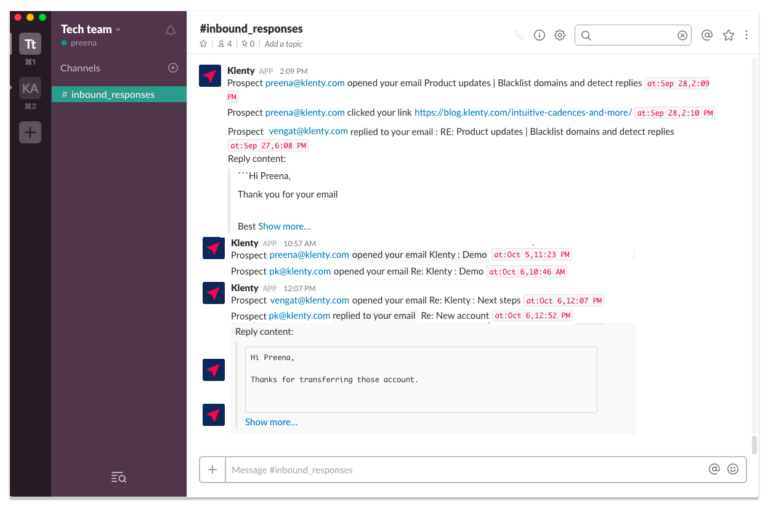The height and width of the screenshot is (509, 768).
Task: Click pk@klenty.com in Re: Klenty : Demo line
Action: coord(300,271)
